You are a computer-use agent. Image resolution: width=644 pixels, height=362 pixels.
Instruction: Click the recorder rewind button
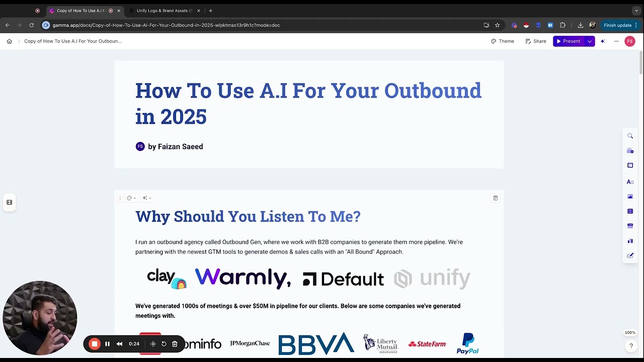click(x=119, y=344)
